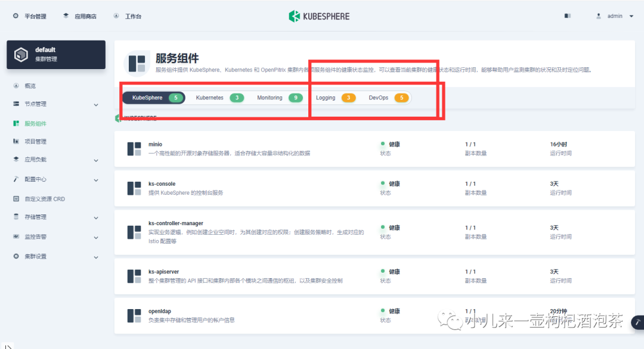Open the 平台管理 platform management menu
Screen dimensions: 644x349
30,17
